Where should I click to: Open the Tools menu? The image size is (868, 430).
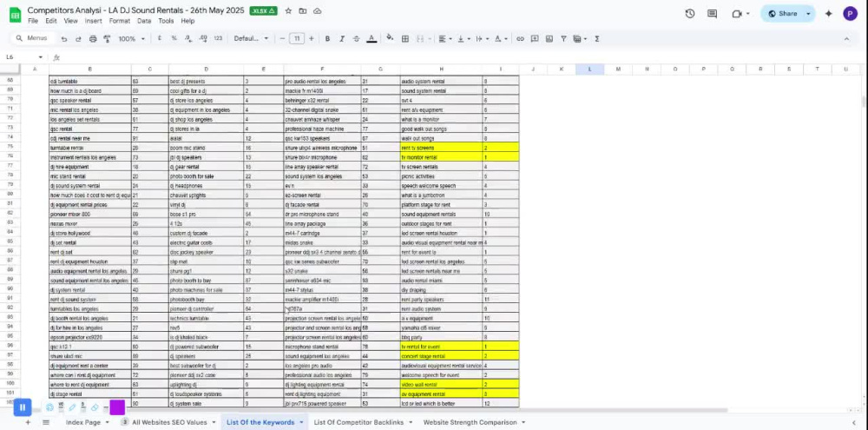[x=166, y=21]
